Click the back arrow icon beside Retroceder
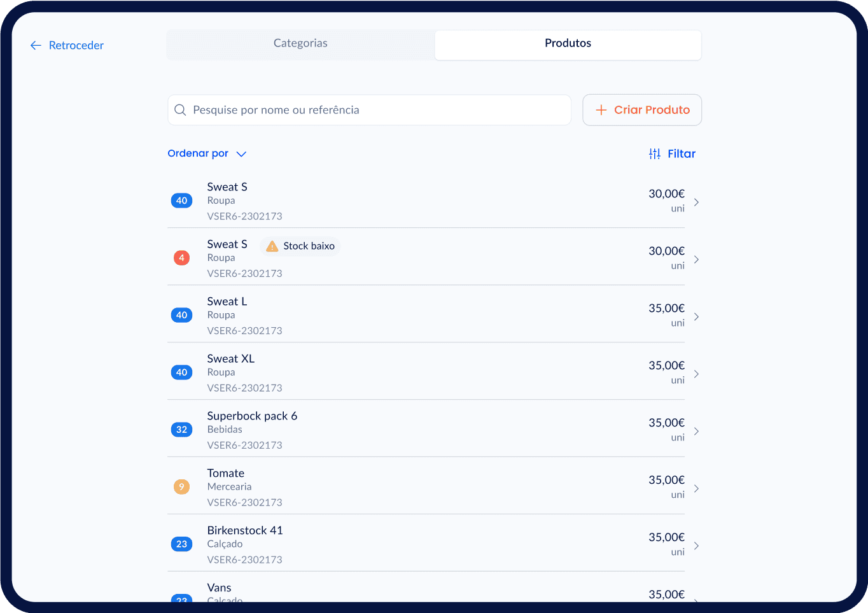The image size is (868, 613). 36,45
